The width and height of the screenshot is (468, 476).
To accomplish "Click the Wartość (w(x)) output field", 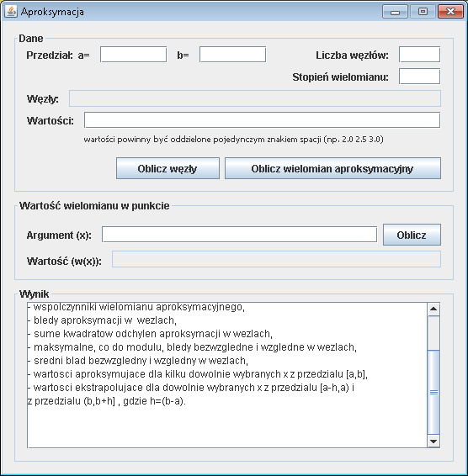I will 277,259.
